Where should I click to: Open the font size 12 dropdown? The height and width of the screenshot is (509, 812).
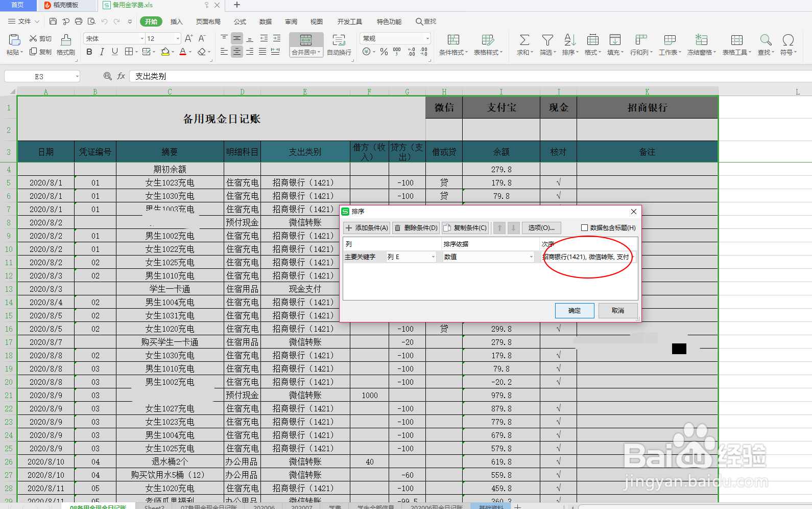tap(178, 39)
